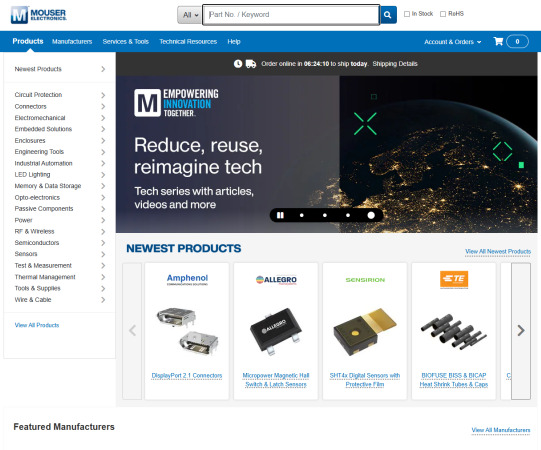Expand the Semiconductors category chevron
The width and height of the screenshot is (541, 450).
pos(103,243)
